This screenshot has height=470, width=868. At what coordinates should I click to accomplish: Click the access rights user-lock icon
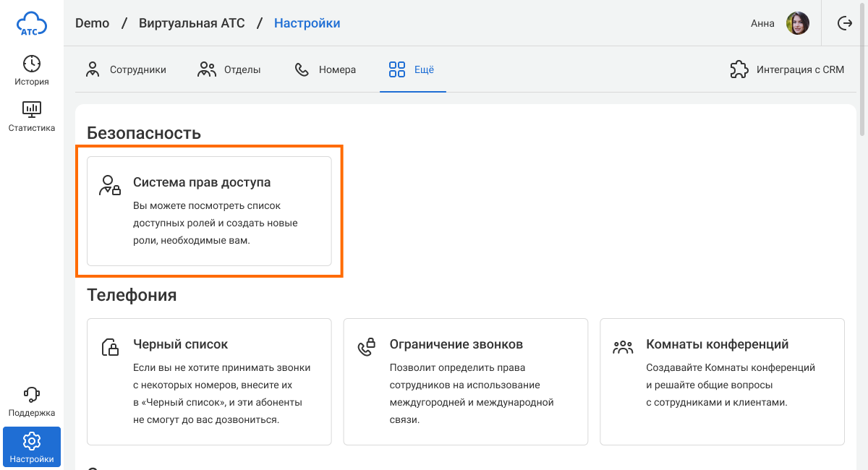coord(109,185)
